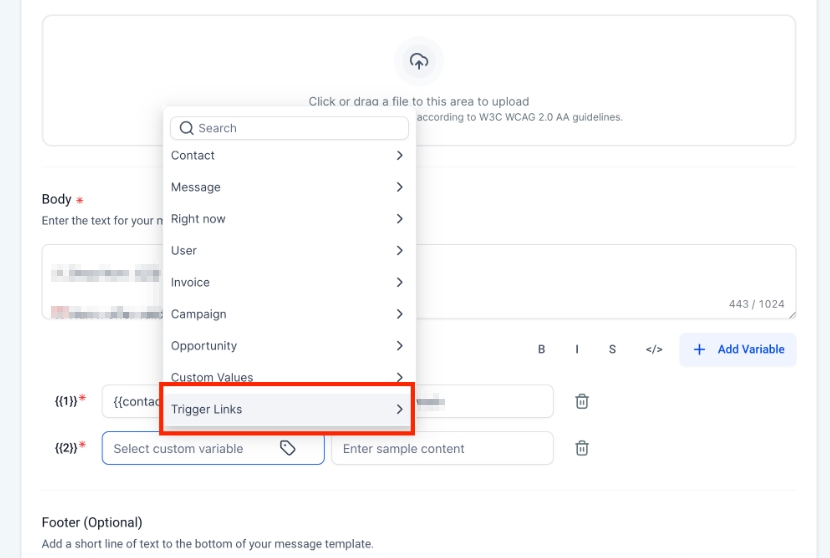Focus the variable Search field

(295, 128)
